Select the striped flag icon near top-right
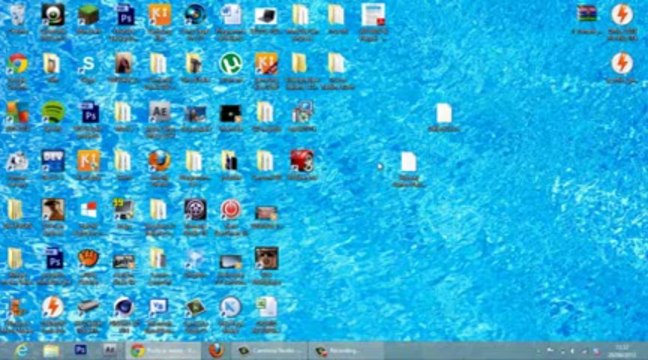This screenshot has height=360, width=648. pos(587,15)
